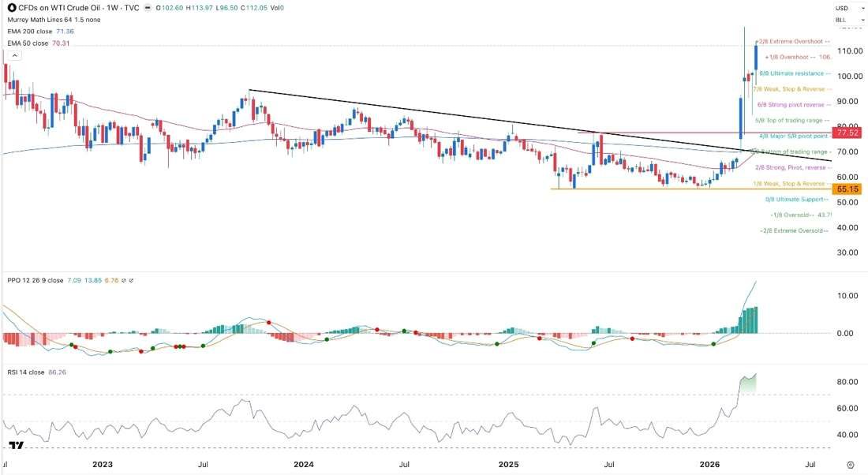This screenshot has height=475, width=868.
Task: Click the '110.00' price scale value
Action: point(851,51)
